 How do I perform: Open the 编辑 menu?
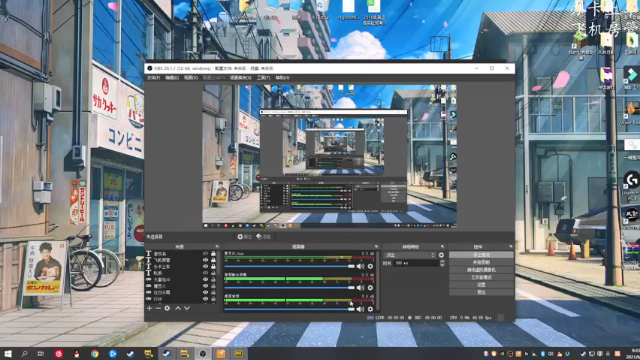click(172, 78)
